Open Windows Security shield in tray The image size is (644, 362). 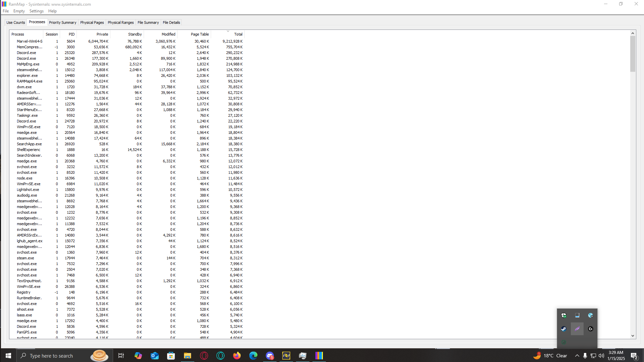coord(564,315)
